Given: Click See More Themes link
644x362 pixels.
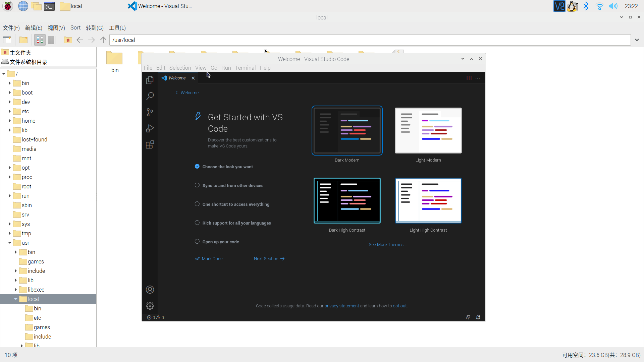Looking at the screenshot, I should coord(387,244).
